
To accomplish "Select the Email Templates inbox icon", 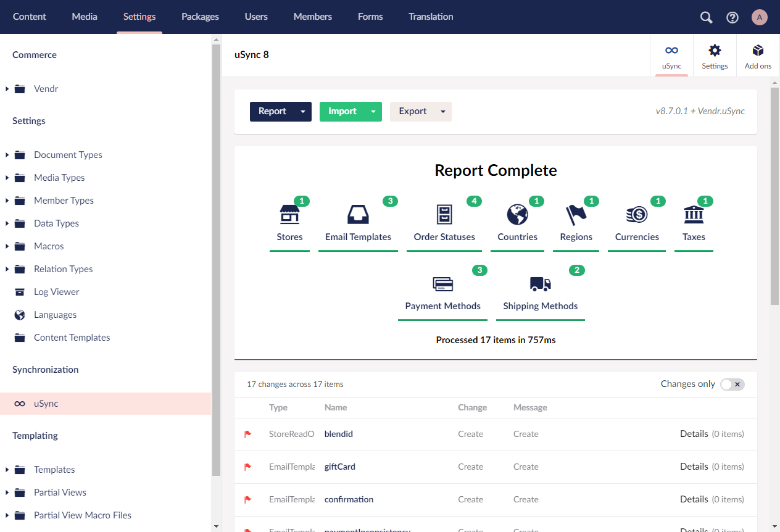I will coord(358,215).
